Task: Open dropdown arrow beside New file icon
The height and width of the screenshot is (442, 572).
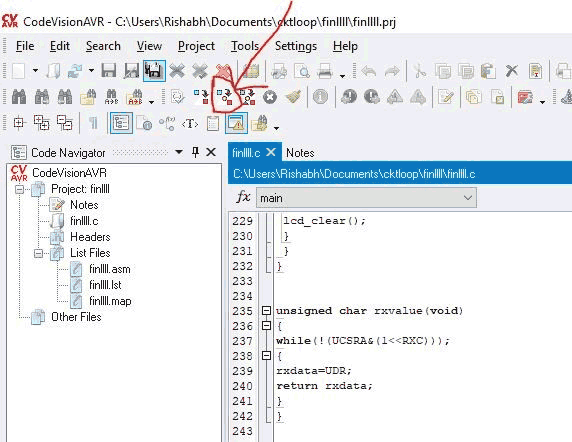Action: point(35,71)
